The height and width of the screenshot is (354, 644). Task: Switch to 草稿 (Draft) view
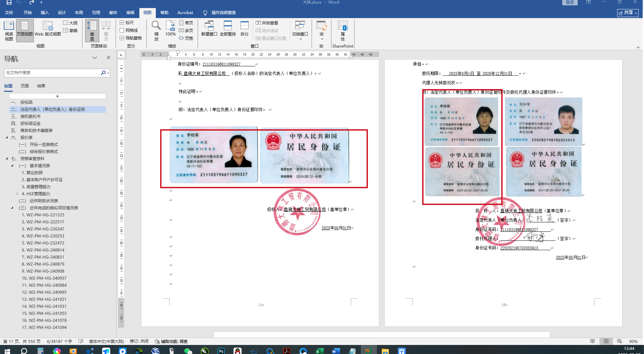click(x=70, y=30)
